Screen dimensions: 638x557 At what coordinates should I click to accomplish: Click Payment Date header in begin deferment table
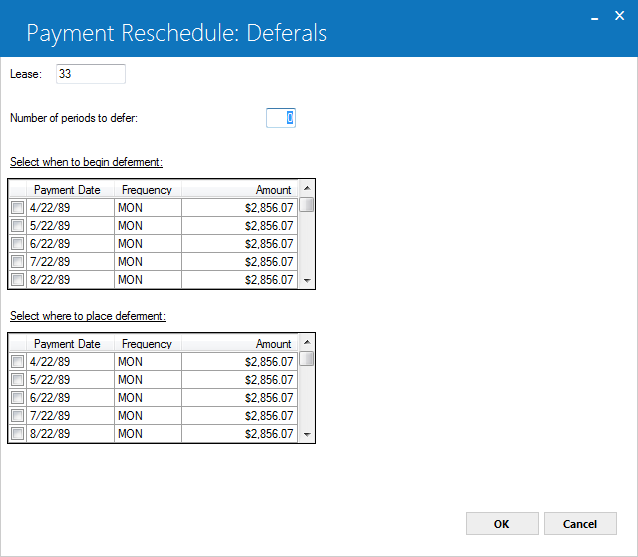pos(70,190)
